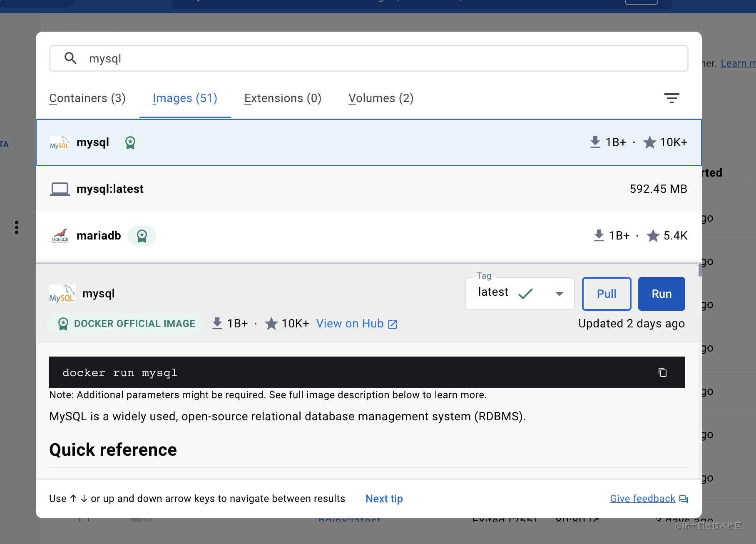
Task: Open the three-dot menu in background sidebar
Action: pyautogui.click(x=17, y=227)
